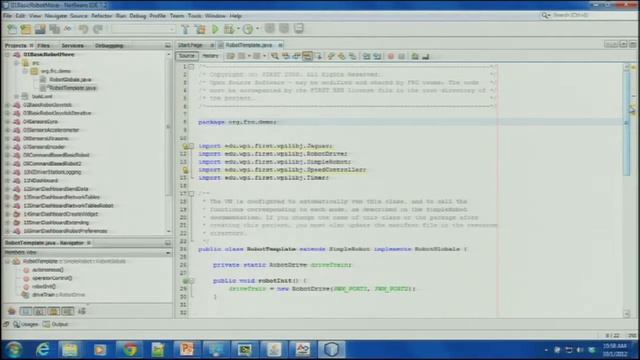Click the Previous Bookmark editor icon
Image resolution: width=640 pixels, height=360 pixels.
click(331, 56)
